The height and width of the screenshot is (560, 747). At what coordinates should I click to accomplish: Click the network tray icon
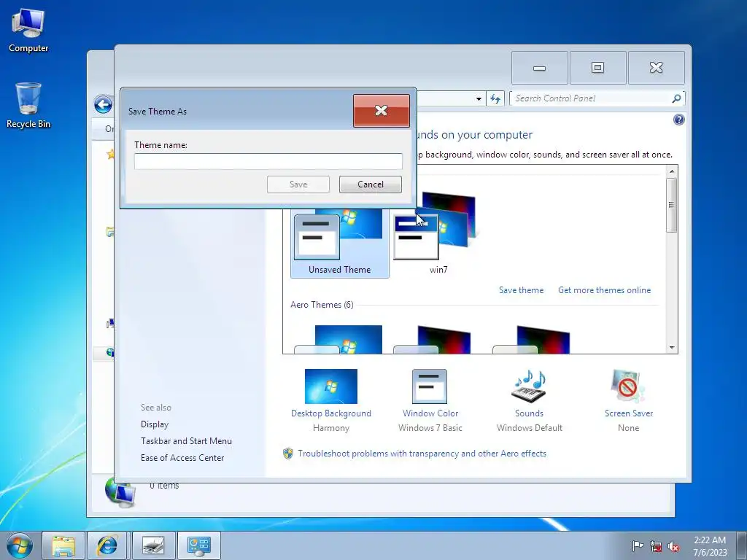656,546
